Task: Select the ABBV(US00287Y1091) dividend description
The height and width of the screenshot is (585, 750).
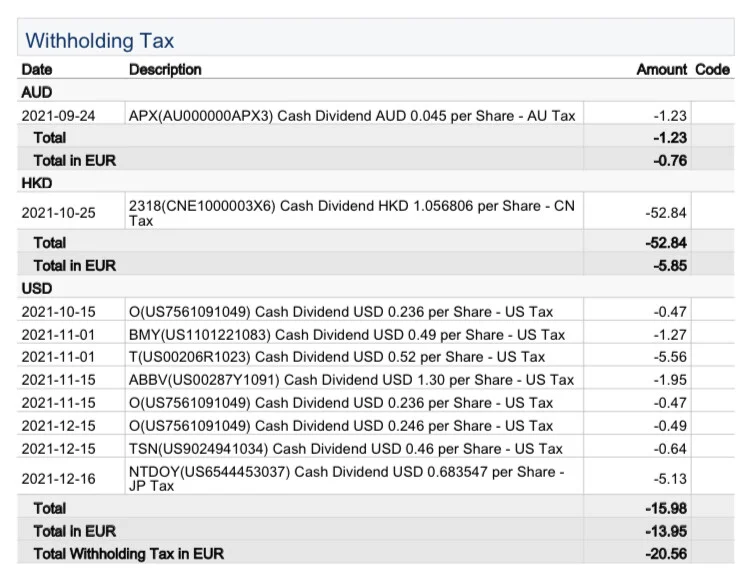Action: [351, 380]
